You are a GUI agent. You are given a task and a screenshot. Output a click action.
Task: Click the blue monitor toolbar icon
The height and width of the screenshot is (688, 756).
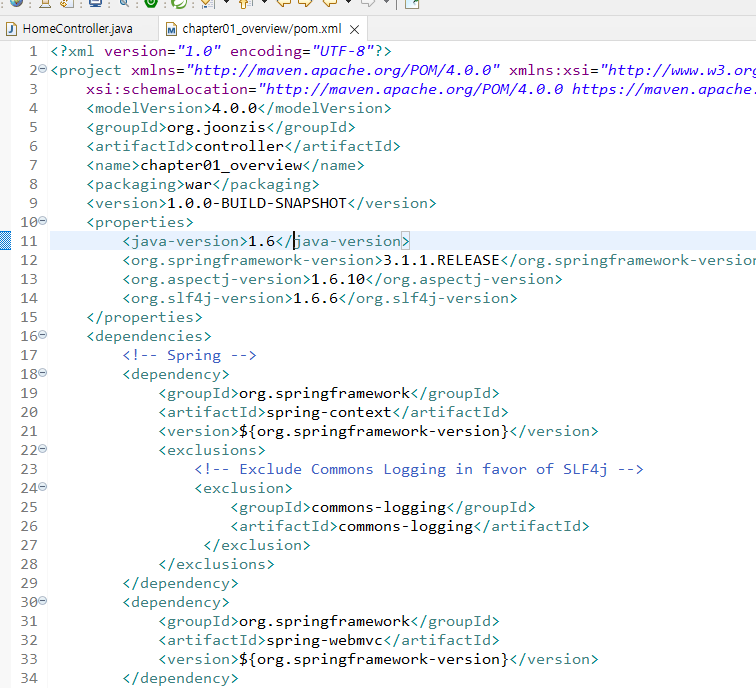(x=96, y=3)
